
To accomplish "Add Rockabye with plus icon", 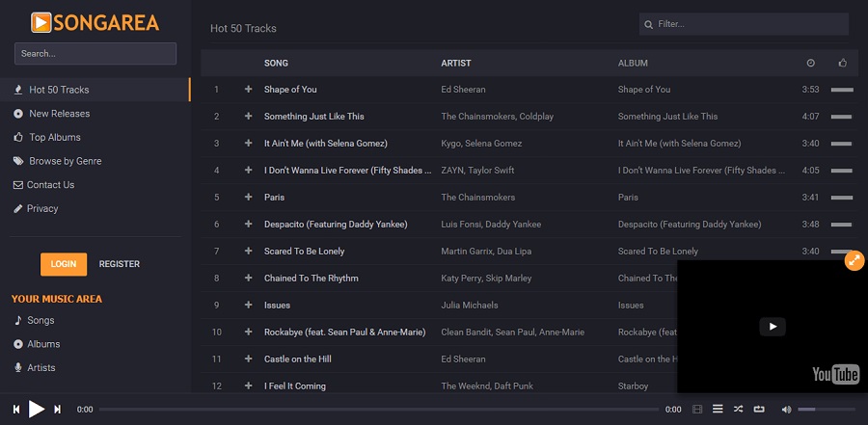I will point(248,332).
